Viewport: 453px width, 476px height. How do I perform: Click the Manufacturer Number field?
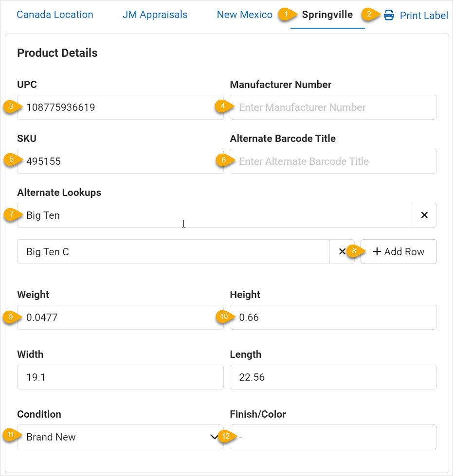(x=333, y=107)
